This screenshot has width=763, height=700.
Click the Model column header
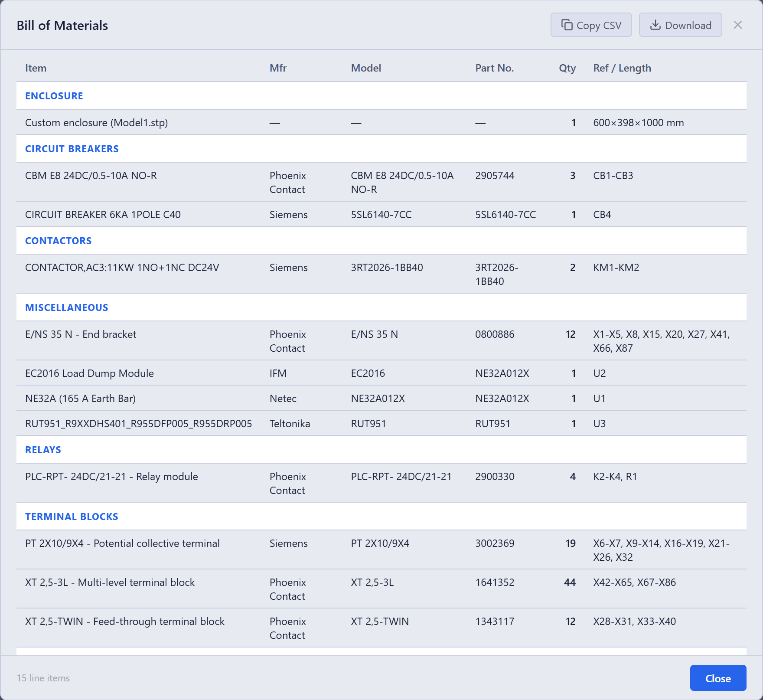point(366,68)
